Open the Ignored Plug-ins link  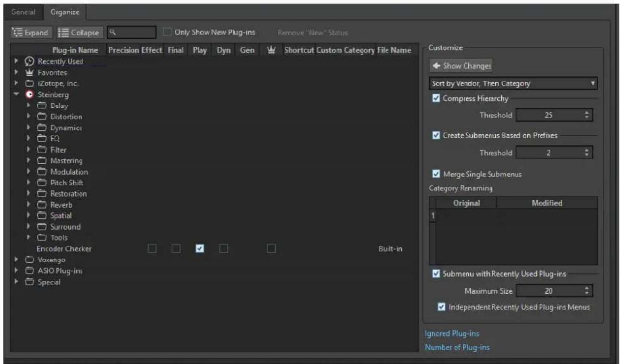tap(452, 333)
